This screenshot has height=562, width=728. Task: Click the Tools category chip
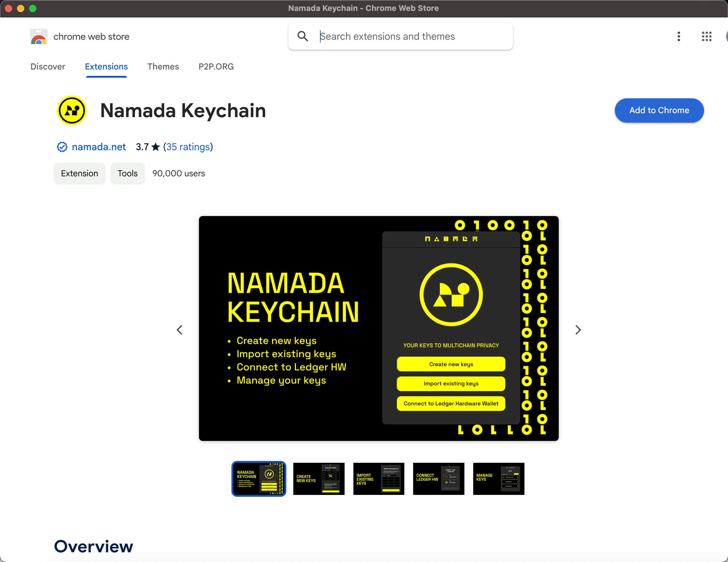click(x=128, y=174)
